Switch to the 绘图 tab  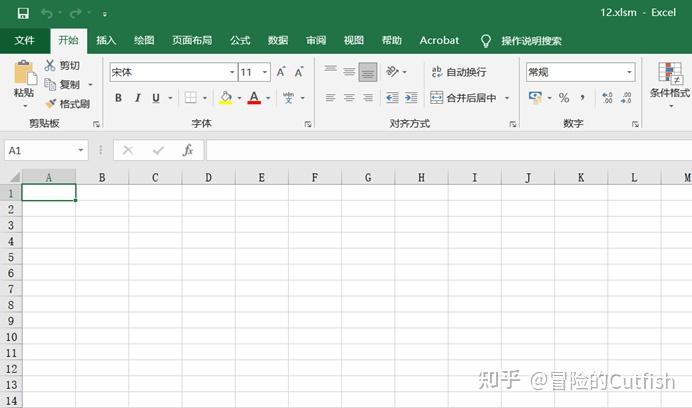[x=144, y=41]
